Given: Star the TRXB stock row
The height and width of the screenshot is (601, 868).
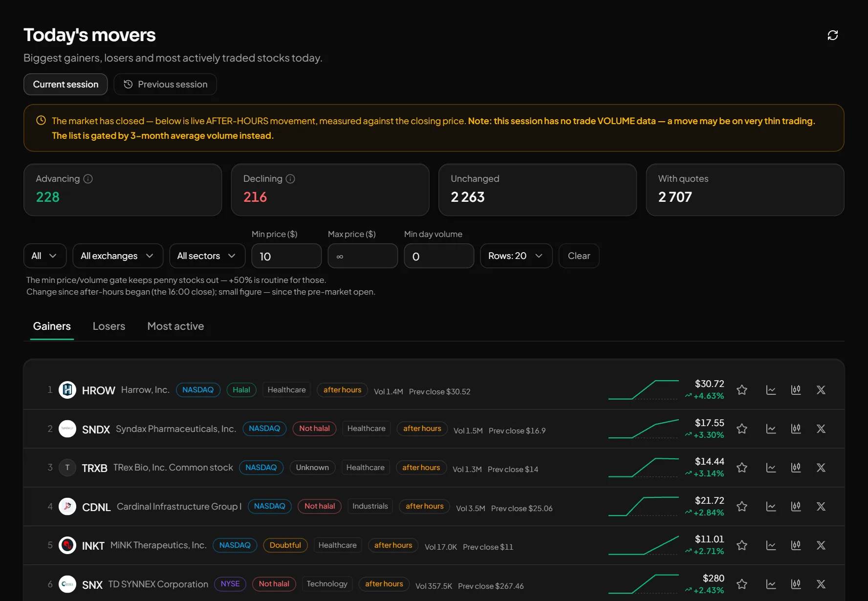Looking at the screenshot, I should (x=742, y=468).
